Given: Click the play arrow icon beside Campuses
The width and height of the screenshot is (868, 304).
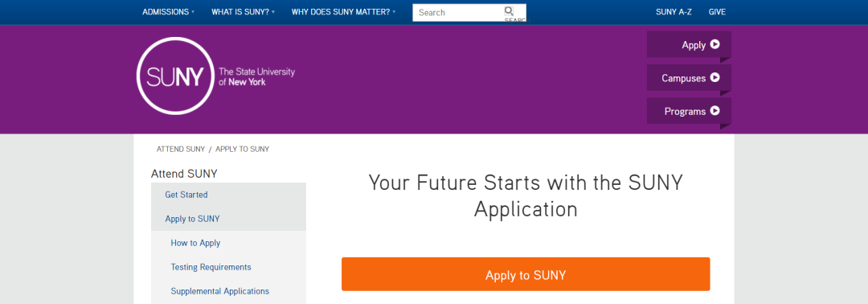Looking at the screenshot, I should (x=714, y=78).
